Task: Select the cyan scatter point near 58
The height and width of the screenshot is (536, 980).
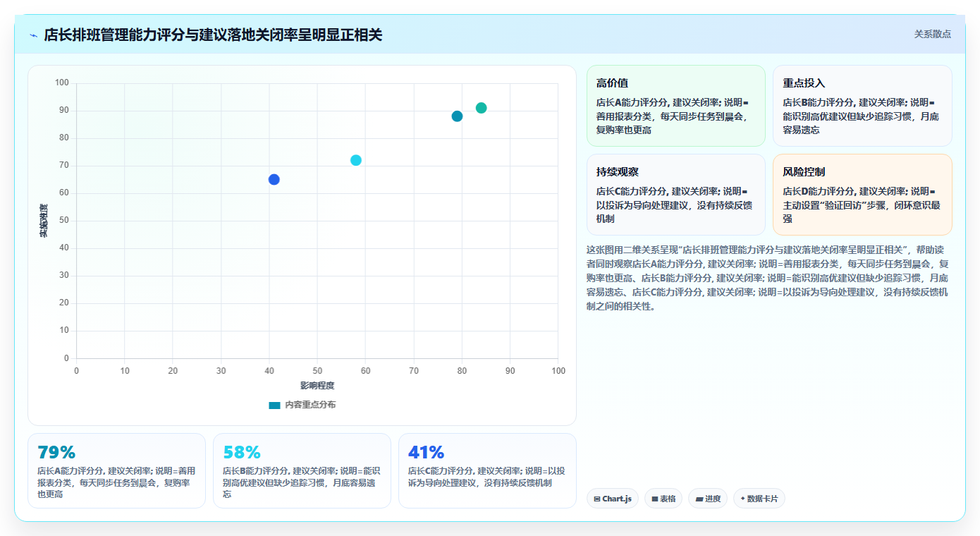Action: pos(356,160)
